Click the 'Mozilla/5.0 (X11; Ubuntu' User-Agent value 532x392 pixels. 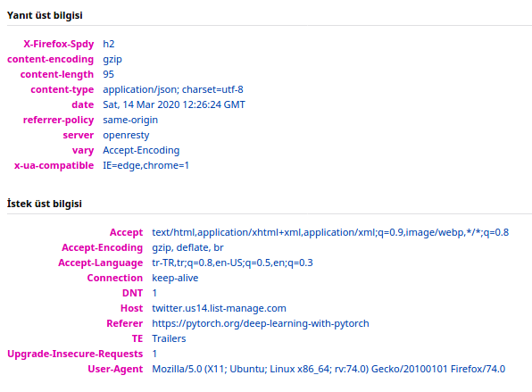click(x=328, y=370)
